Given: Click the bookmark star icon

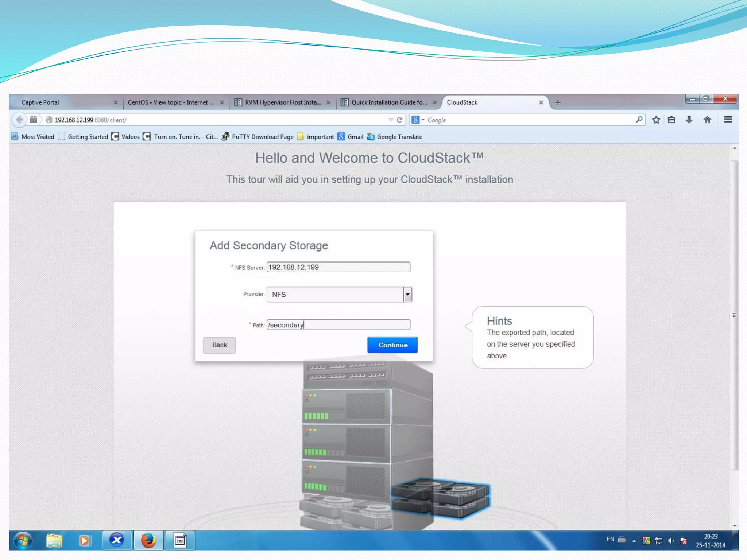Looking at the screenshot, I should pos(656,120).
